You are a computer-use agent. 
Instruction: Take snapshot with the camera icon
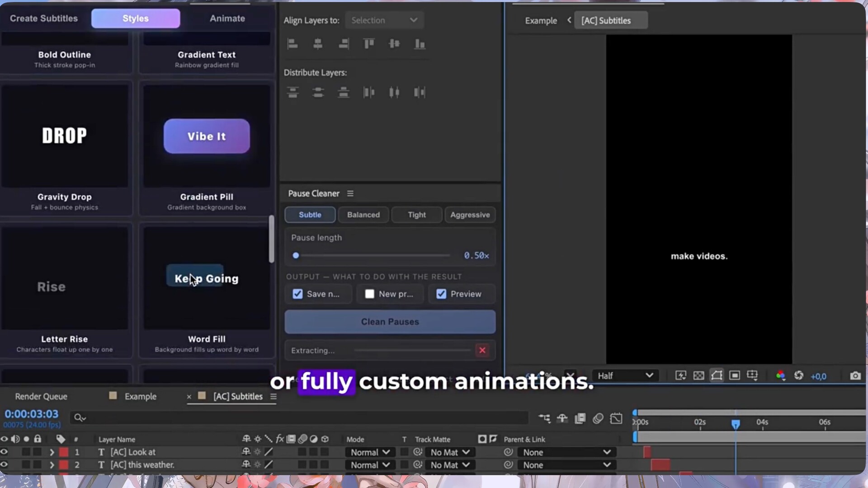click(855, 376)
